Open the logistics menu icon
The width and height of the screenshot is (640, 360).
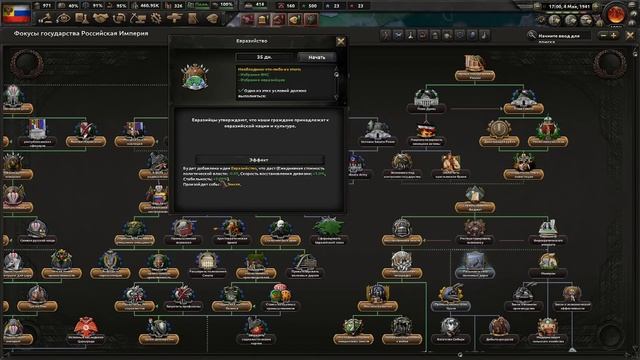(193, 18)
